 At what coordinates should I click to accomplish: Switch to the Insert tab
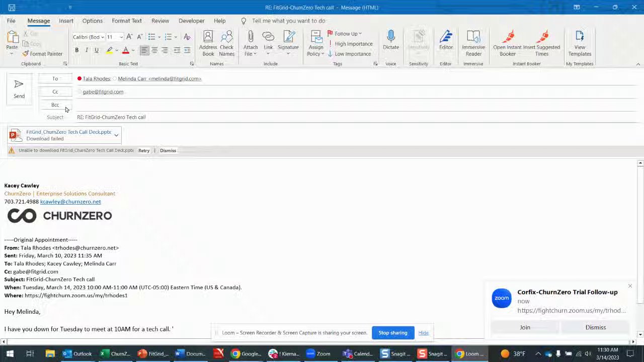coord(66,21)
